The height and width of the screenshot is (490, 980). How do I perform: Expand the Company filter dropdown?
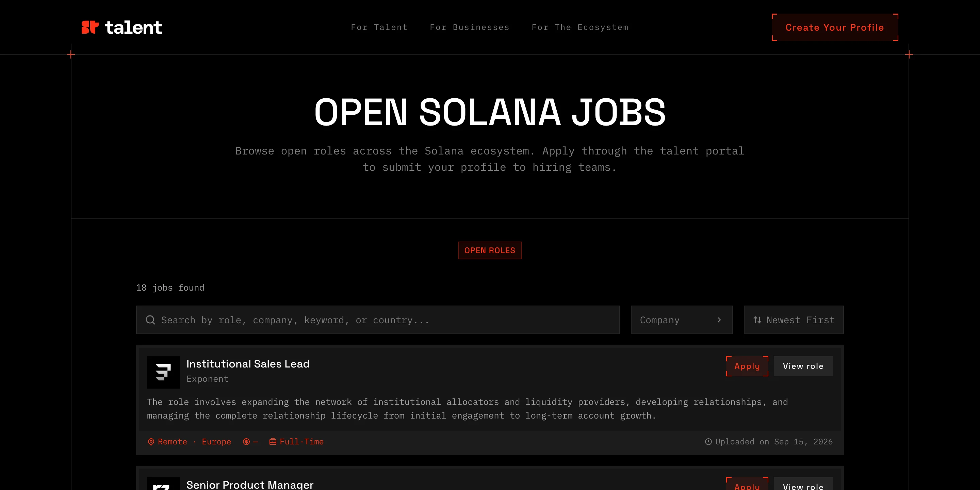(x=681, y=320)
